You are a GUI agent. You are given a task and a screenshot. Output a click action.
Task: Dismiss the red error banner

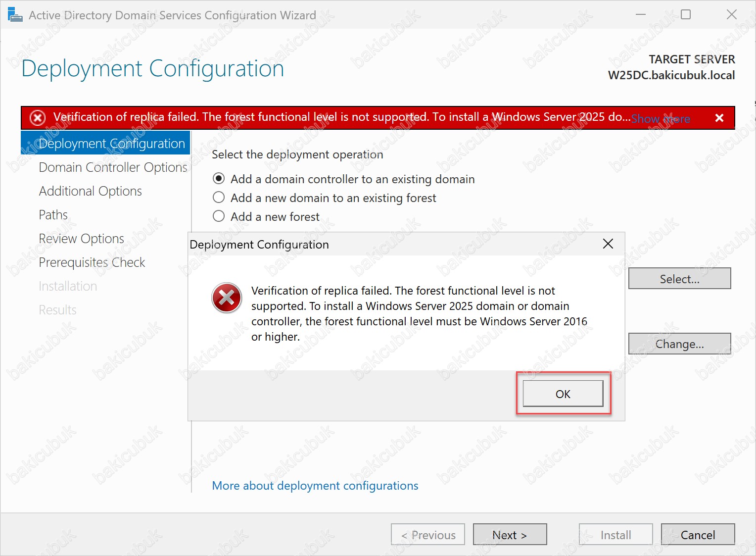click(719, 118)
